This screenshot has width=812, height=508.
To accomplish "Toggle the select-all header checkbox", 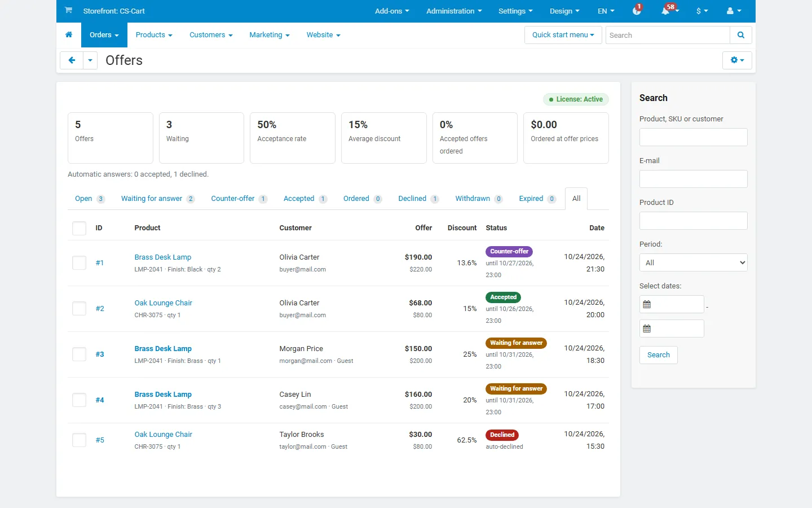I will (x=80, y=228).
